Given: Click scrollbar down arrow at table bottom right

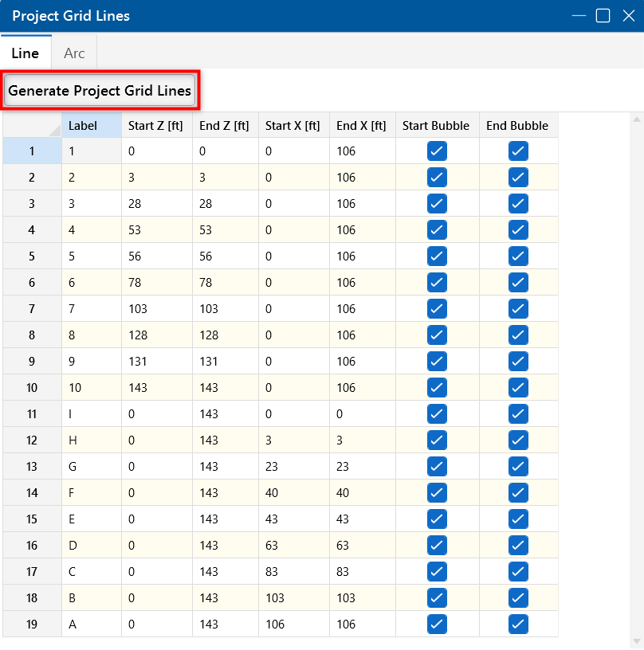Looking at the screenshot, I should pyautogui.click(x=636, y=641).
